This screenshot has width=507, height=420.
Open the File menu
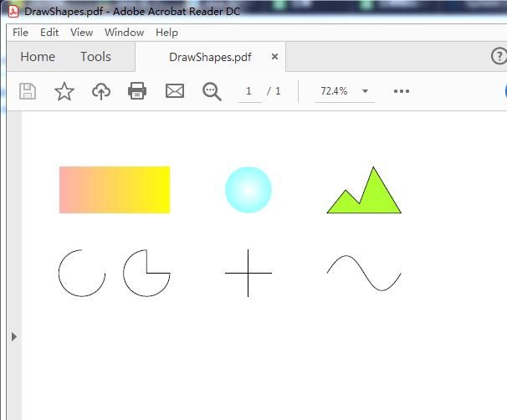pos(21,33)
